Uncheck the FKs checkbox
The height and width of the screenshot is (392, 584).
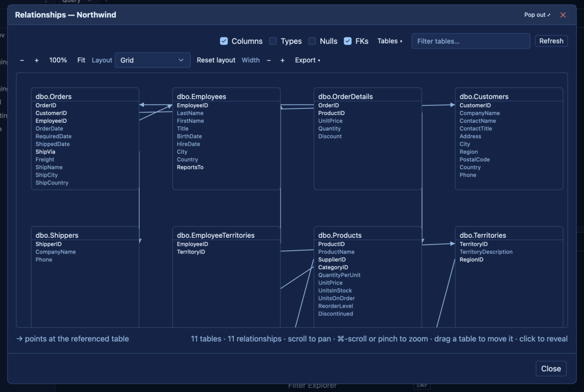[348, 41]
